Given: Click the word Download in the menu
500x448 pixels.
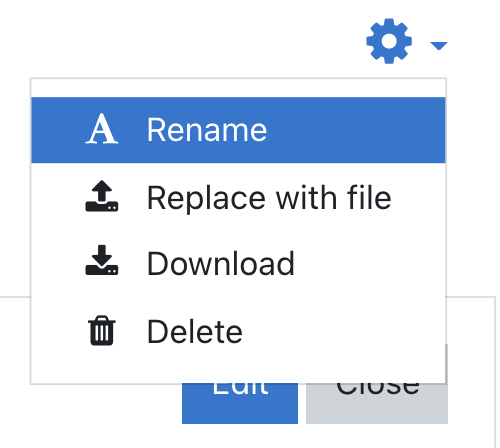Looking at the screenshot, I should pyautogui.click(x=221, y=264).
